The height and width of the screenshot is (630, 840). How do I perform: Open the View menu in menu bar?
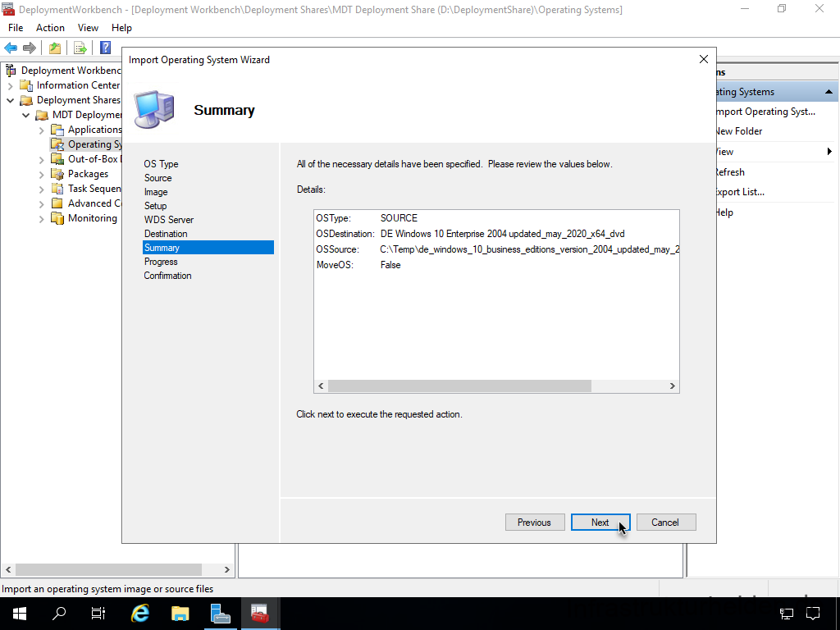coord(88,28)
